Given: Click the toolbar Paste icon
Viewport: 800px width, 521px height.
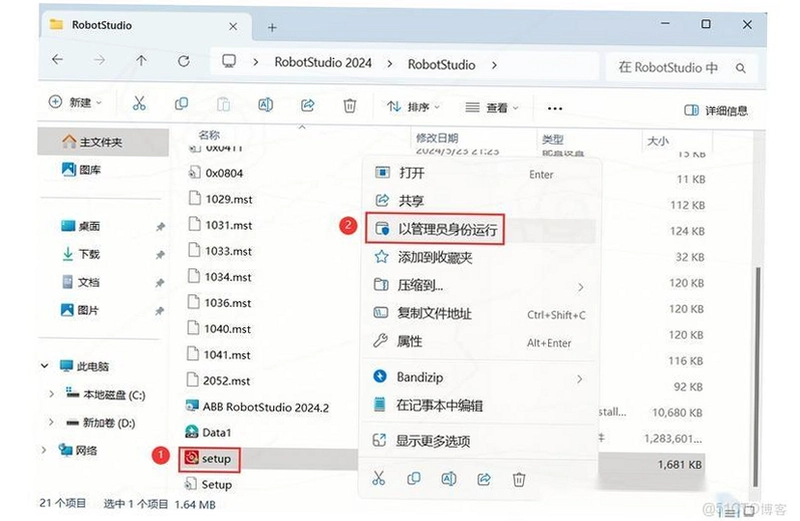Looking at the screenshot, I should point(223,105).
